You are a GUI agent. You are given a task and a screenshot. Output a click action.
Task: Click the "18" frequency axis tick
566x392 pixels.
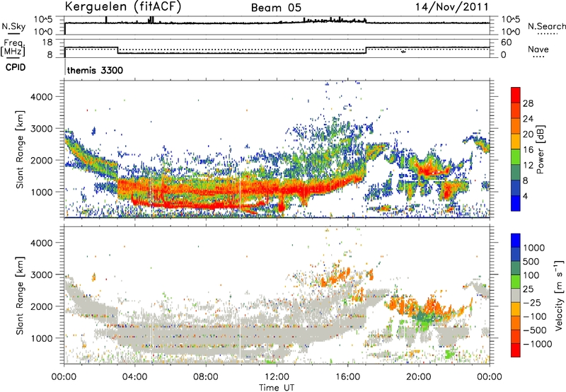point(47,42)
